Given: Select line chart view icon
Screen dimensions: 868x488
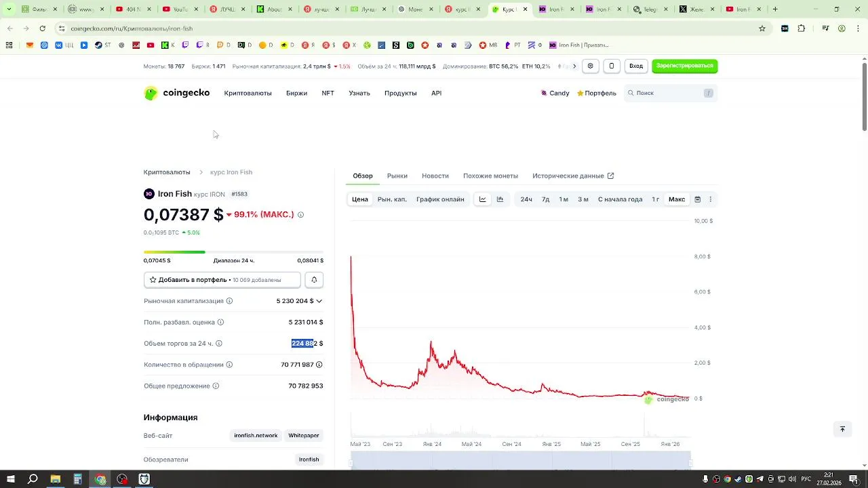Looking at the screenshot, I should click(483, 199).
